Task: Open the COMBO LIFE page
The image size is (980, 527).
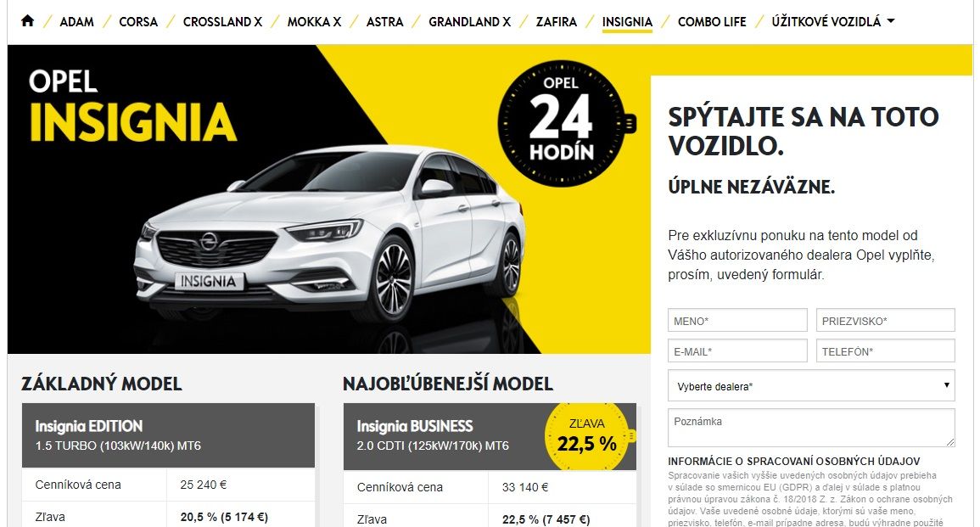Action: [x=712, y=21]
